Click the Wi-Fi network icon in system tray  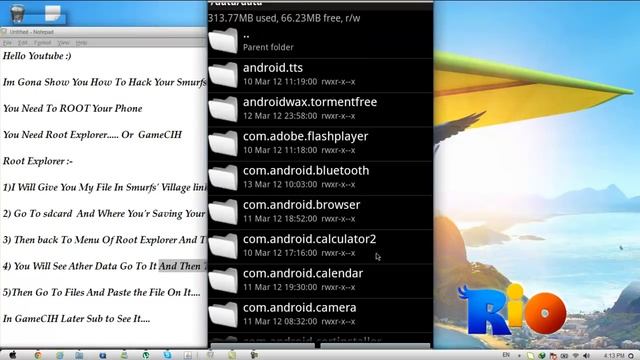pos(576,356)
